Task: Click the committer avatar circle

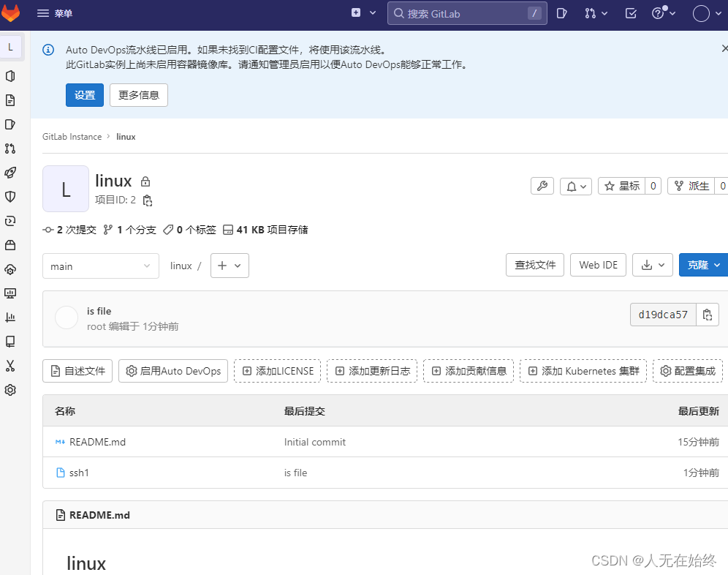Action: click(67, 318)
